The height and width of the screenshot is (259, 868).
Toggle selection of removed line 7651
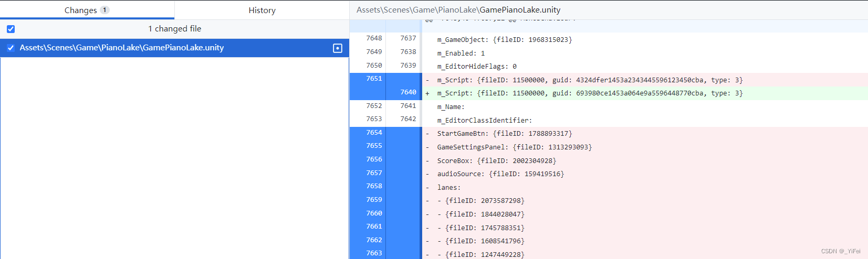coord(385,79)
